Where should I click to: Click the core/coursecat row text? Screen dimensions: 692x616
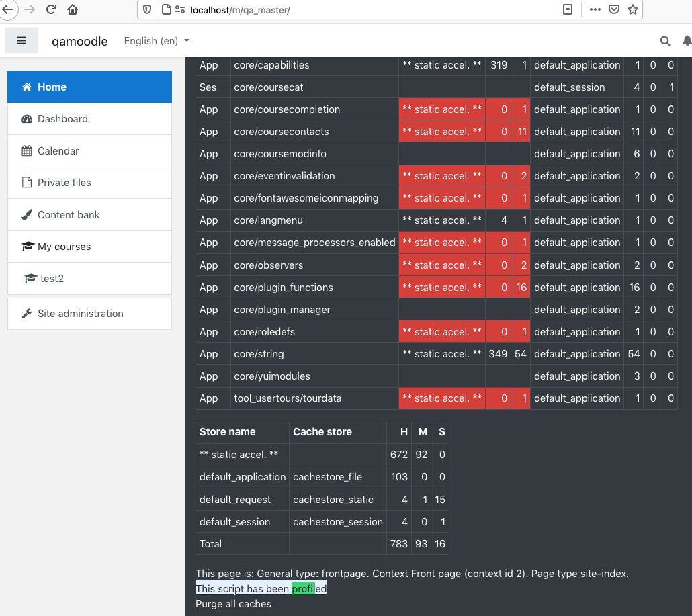pyautogui.click(x=268, y=87)
